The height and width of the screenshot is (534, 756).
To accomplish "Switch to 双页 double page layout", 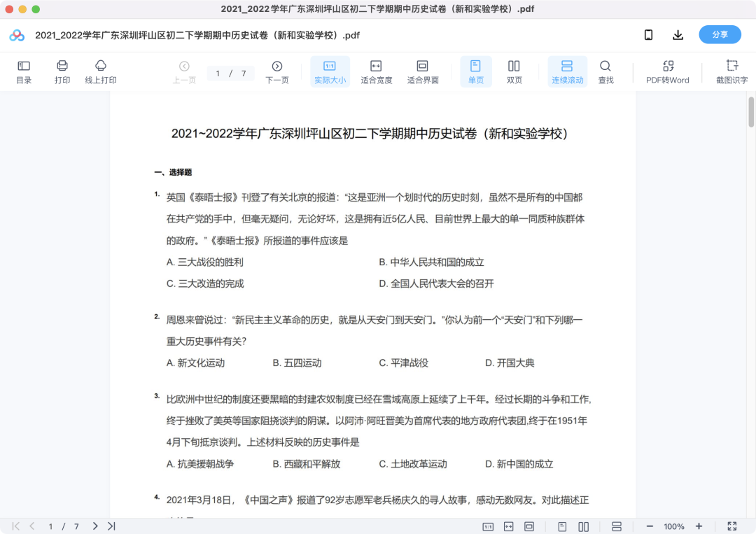I will click(514, 72).
